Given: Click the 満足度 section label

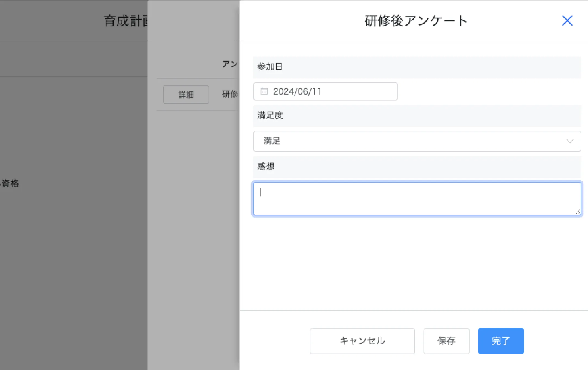Looking at the screenshot, I should pos(270,115).
